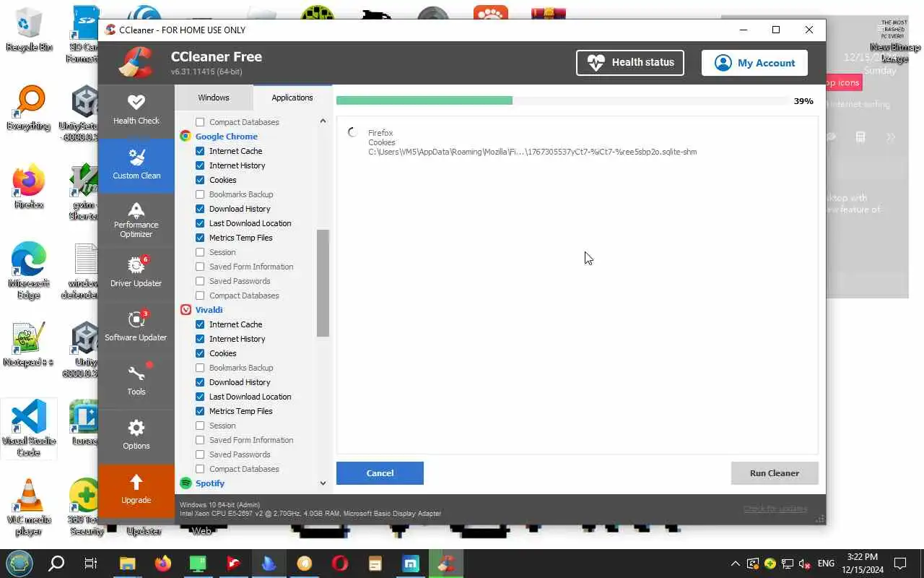Viewport: 924px width, 578px height.
Task: Switch to CCleaner taskbar icon
Action: pos(446,563)
